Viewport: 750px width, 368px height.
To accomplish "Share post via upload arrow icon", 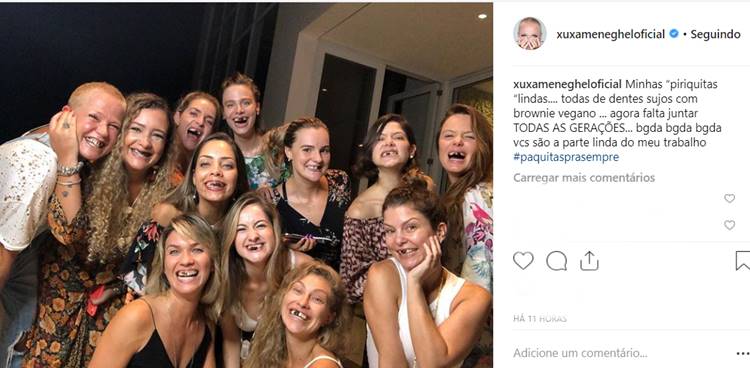I will (x=589, y=261).
